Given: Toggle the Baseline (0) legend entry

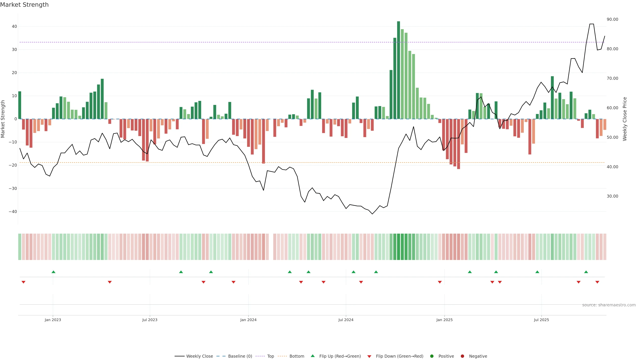Looking at the screenshot, I should (234, 356).
